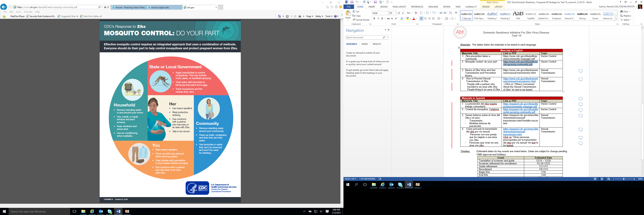Image resolution: width=644 pixels, height=215 pixels.
Task: Open the font size dropdown
Action: click(396, 13)
